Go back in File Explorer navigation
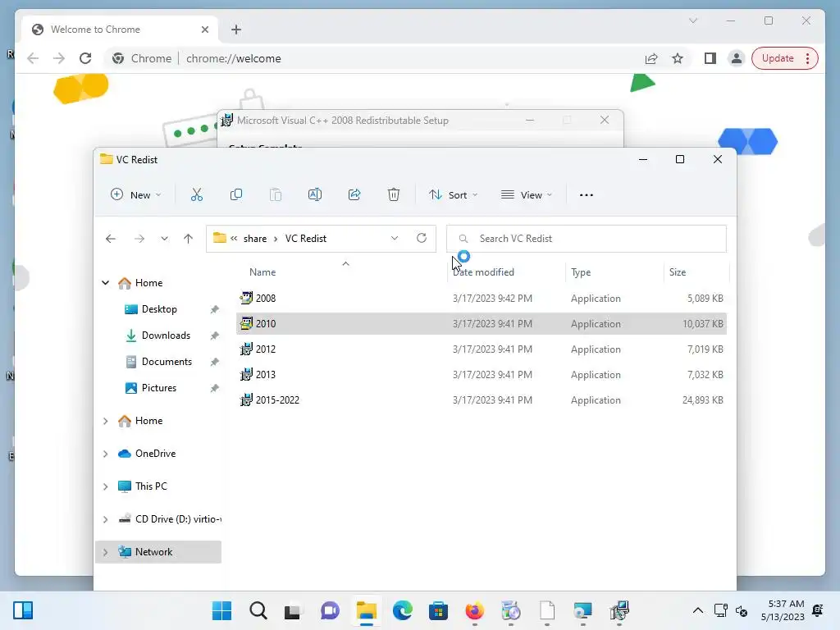840x630 pixels. coord(111,239)
